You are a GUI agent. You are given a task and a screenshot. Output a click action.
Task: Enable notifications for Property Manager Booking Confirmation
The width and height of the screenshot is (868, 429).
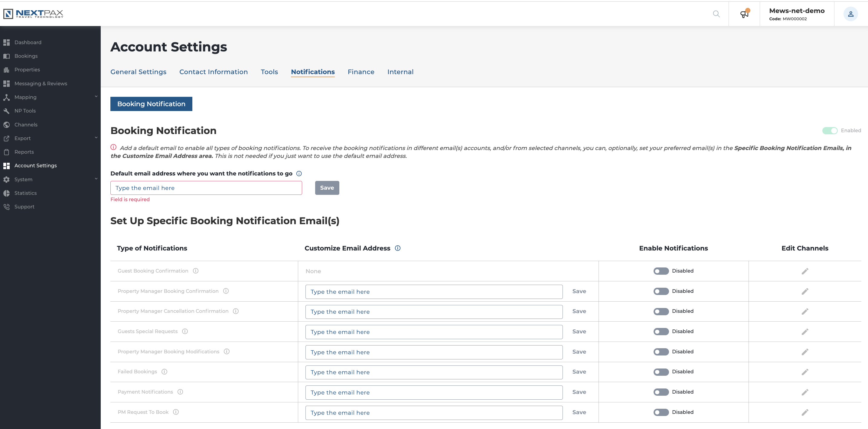[661, 292]
